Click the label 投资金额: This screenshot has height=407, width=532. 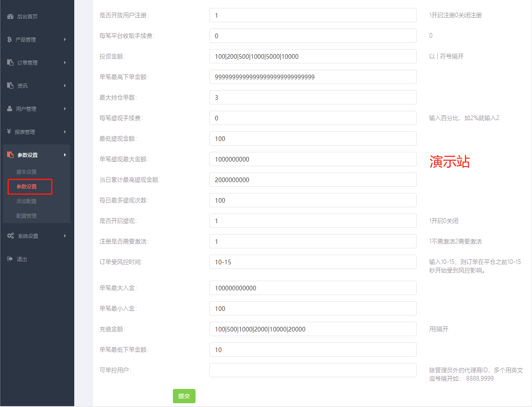point(112,57)
